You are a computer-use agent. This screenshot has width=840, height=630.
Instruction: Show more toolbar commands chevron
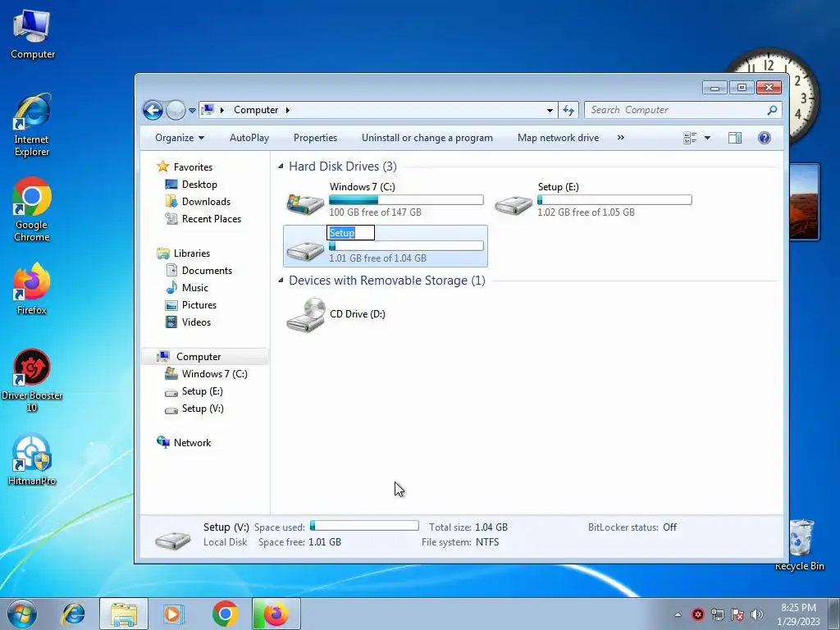[621, 138]
